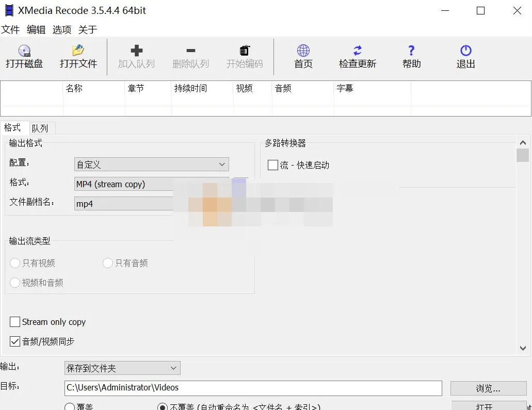Expand the 配置 profile dropdown showing 自定义
The width and height of the screenshot is (532, 410).
pos(151,165)
